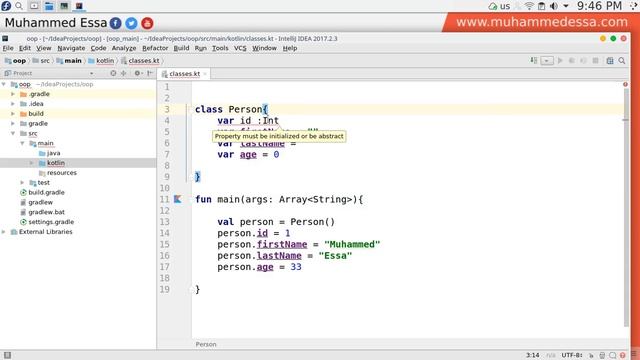Open the Build menu
This screenshot has height=360, width=640.
pyautogui.click(x=181, y=48)
